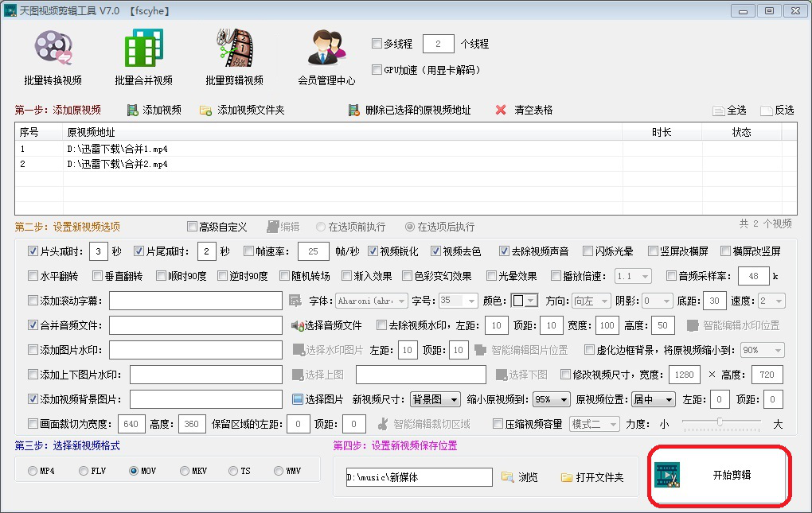The width and height of the screenshot is (812, 513).
Task: Click 删除已选择的原视频地址 icon
Action: 353,110
